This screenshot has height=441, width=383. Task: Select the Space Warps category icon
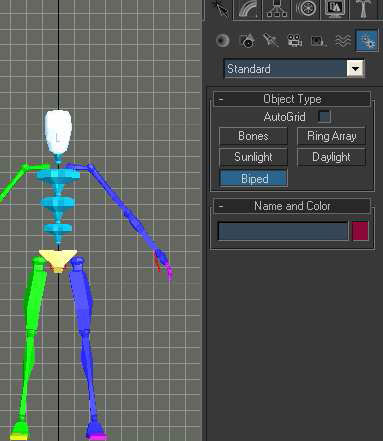[x=343, y=41]
